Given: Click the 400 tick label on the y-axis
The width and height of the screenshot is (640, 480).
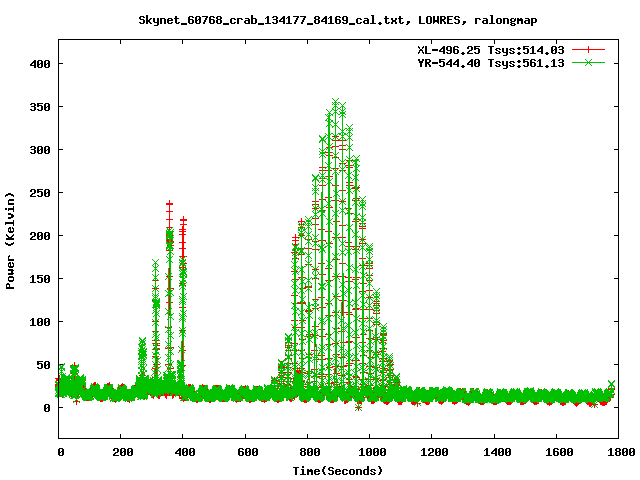Looking at the screenshot, I should [x=40, y=64].
